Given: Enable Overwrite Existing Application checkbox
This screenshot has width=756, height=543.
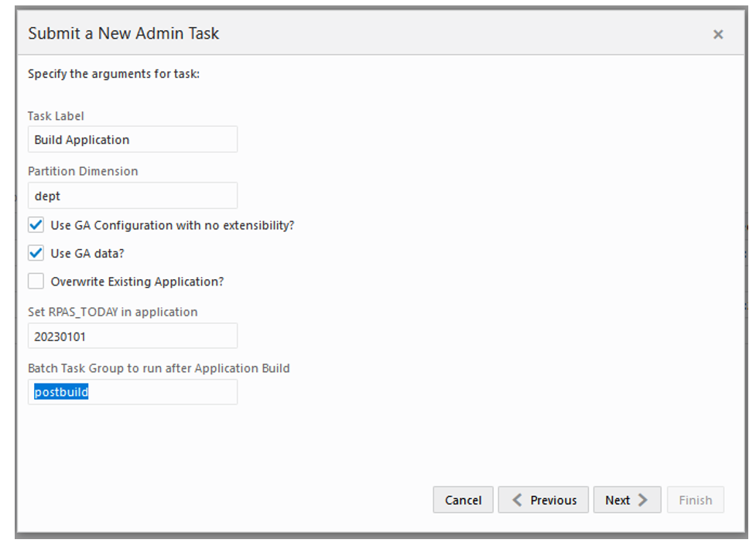Looking at the screenshot, I should [36, 281].
